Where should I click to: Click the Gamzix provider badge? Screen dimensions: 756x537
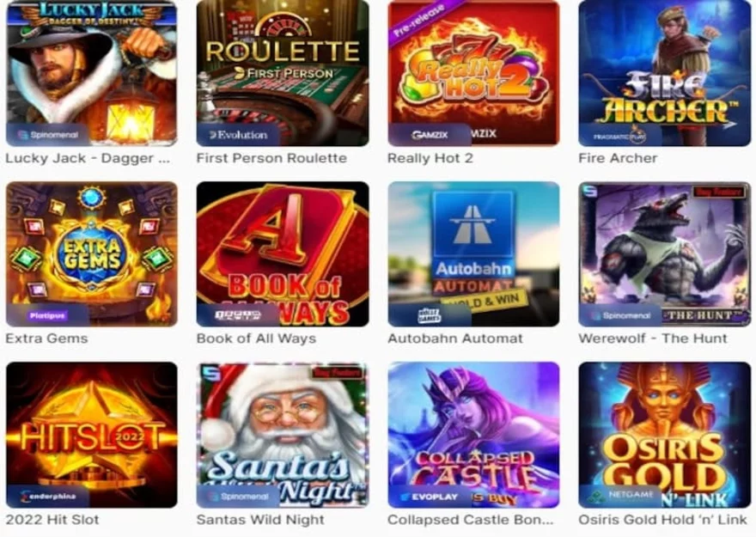point(430,135)
